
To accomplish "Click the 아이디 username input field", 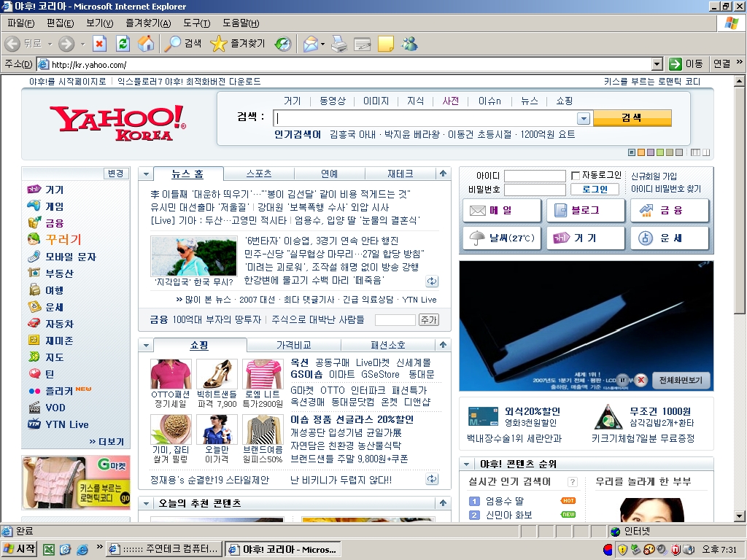I will coord(535,176).
